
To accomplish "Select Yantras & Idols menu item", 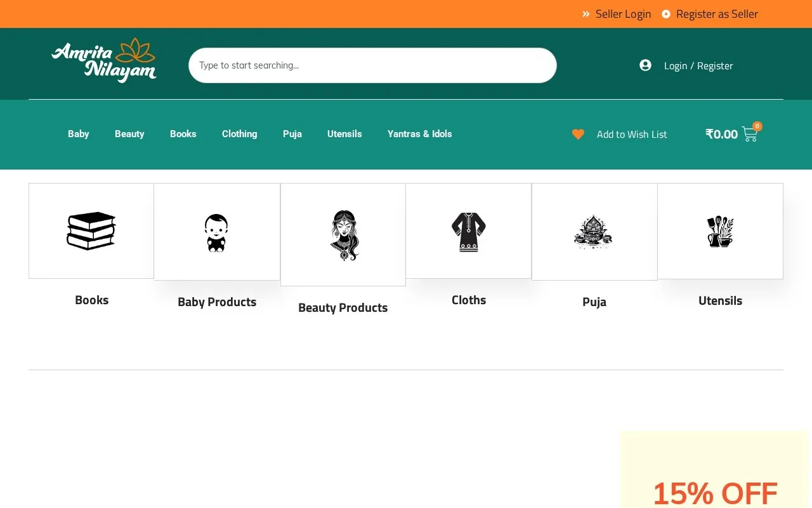I will (x=420, y=134).
